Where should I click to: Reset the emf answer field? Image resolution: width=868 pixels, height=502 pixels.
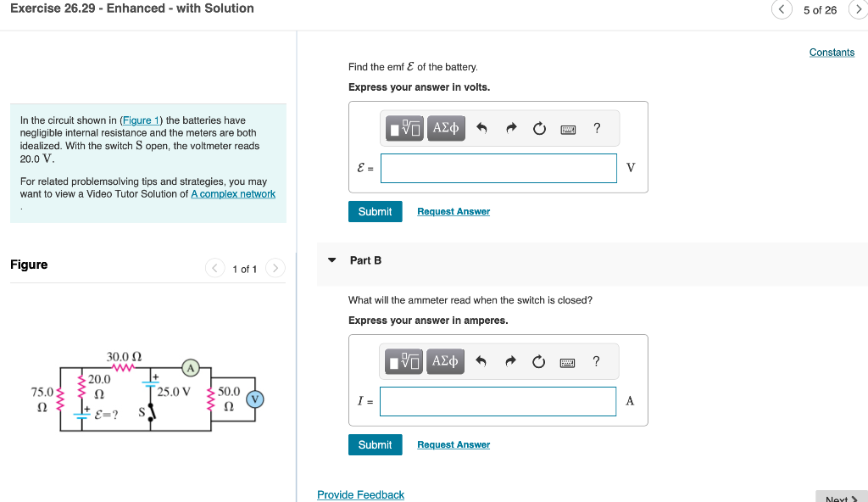tap(539, 129)
